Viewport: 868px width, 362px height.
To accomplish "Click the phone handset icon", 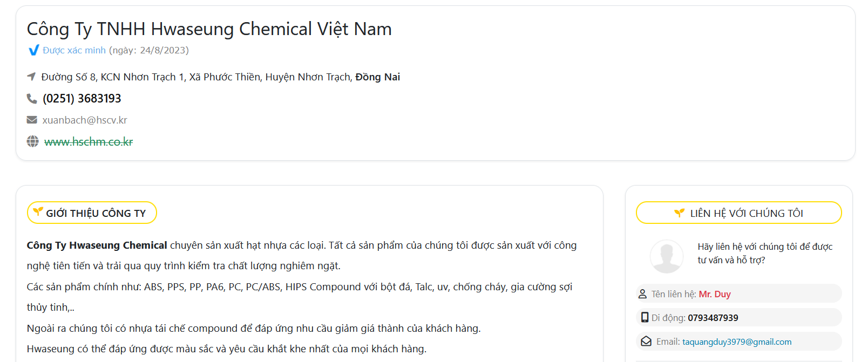I will pyautogui.click(x=32, y=98).
